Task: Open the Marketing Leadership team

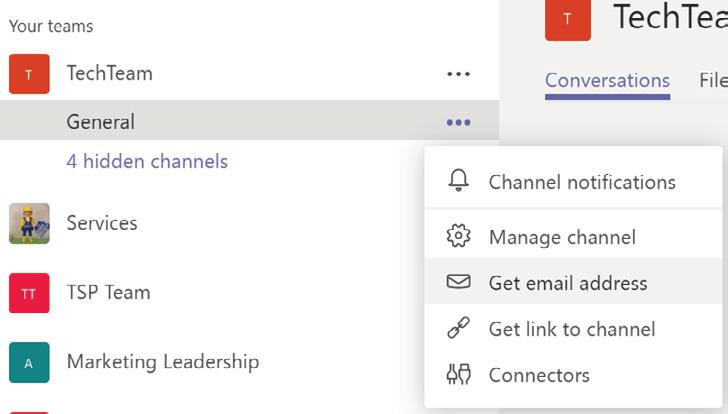Action: pos(163,362)
